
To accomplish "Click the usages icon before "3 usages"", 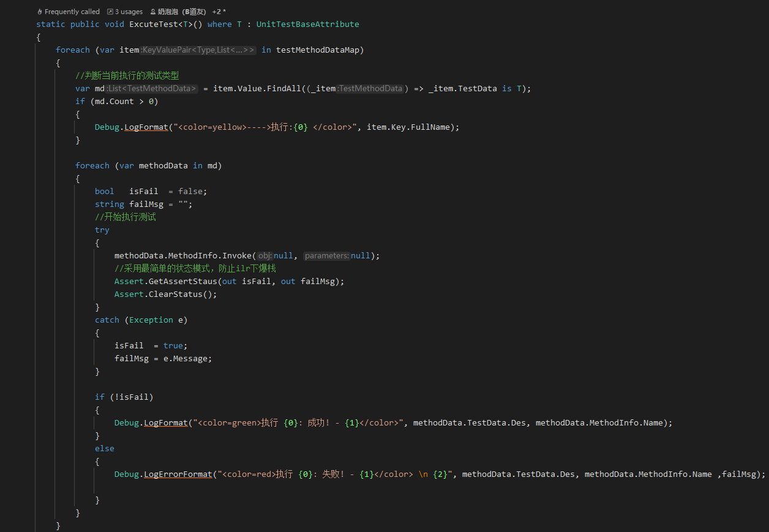I will (x=110, y=11).
